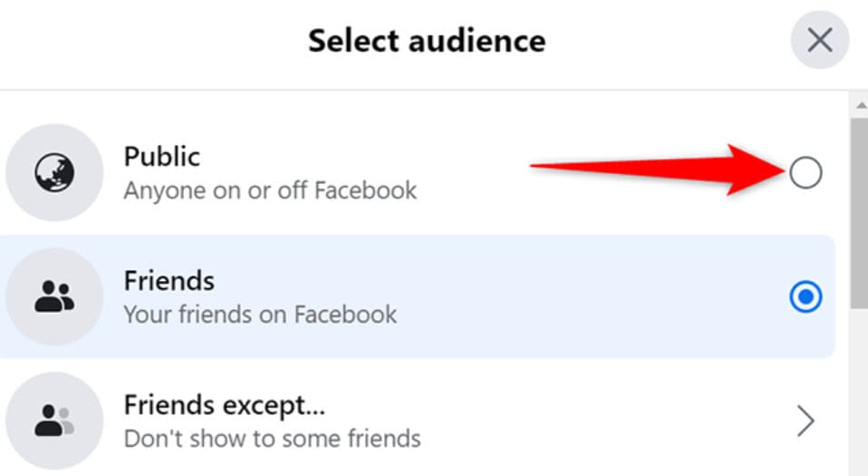Image resolution: width=868 pixels, height=476 pixels.
Task: Select the Public radio button
Action: (x=805, y=172)
